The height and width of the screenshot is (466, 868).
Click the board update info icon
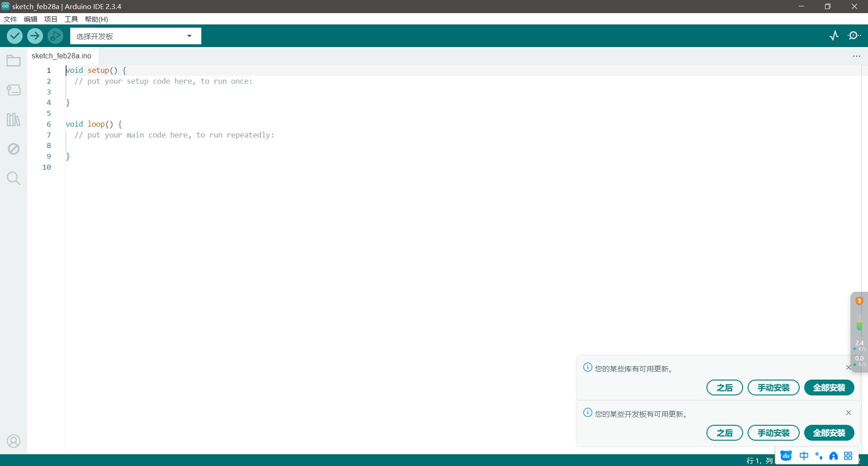(587, 413)
